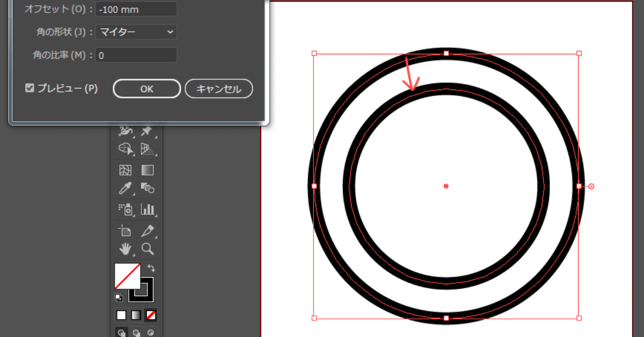Select the Zoom magnifier tool
Viewport: 644px width, 337px height.
click(147, 248)
